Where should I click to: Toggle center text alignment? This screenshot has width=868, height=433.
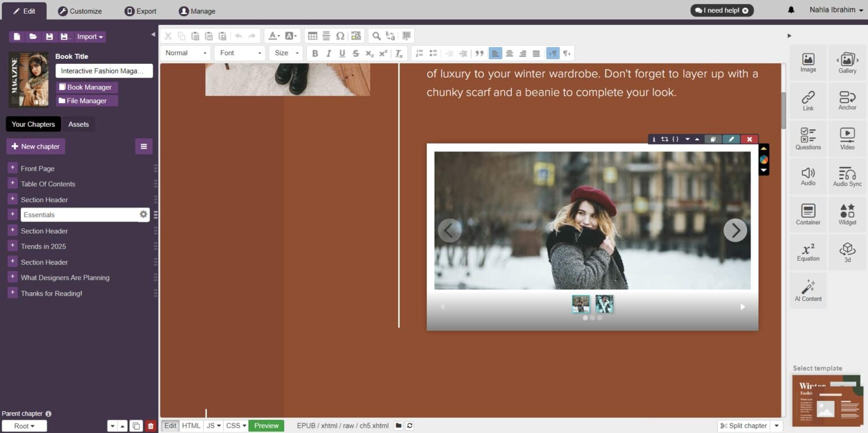pyautogui.click(x=509, y=53)
